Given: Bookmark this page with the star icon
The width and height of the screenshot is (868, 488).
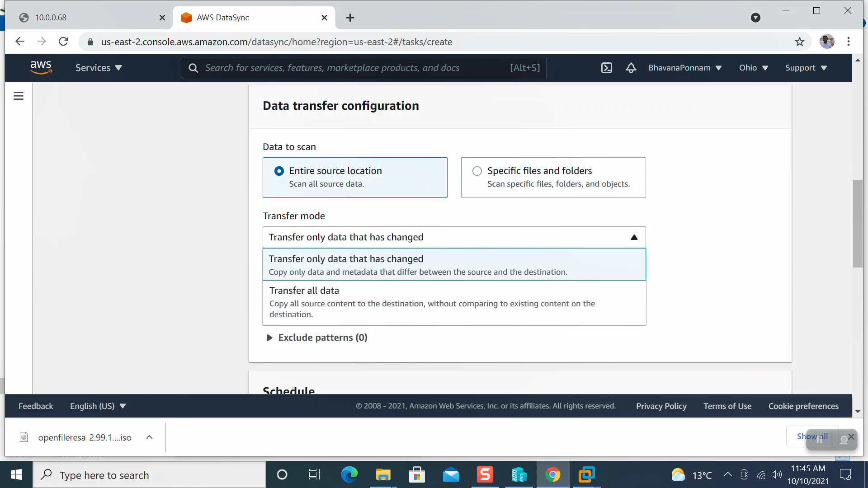Looking at the screenshot, I should click(800, 41).
